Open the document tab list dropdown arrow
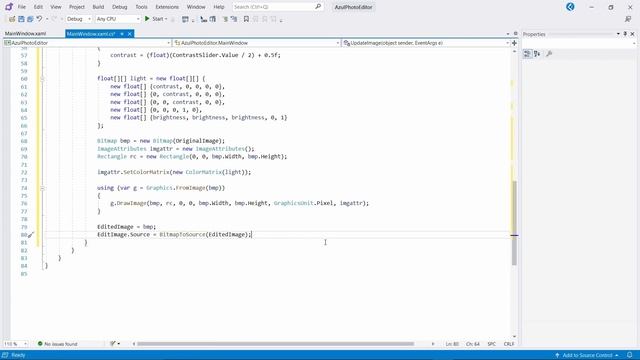Image resolution: width=640 pixels, height=360 pixels. coord(508,34)
